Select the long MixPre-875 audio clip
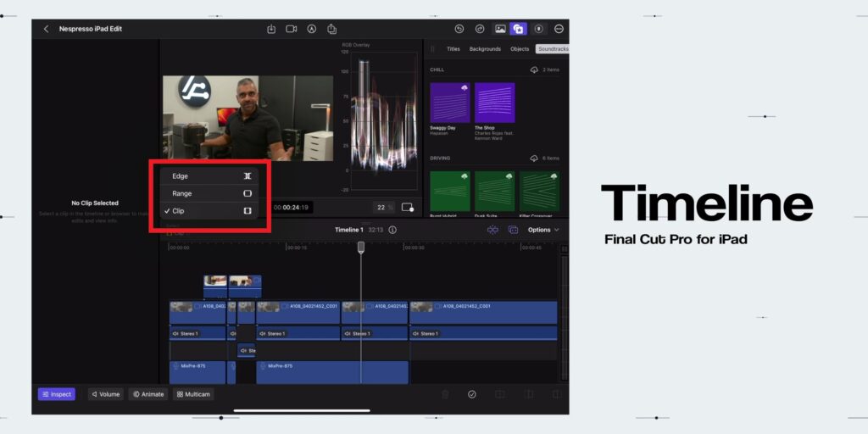The image size is (868, 434). click(332, 373)
